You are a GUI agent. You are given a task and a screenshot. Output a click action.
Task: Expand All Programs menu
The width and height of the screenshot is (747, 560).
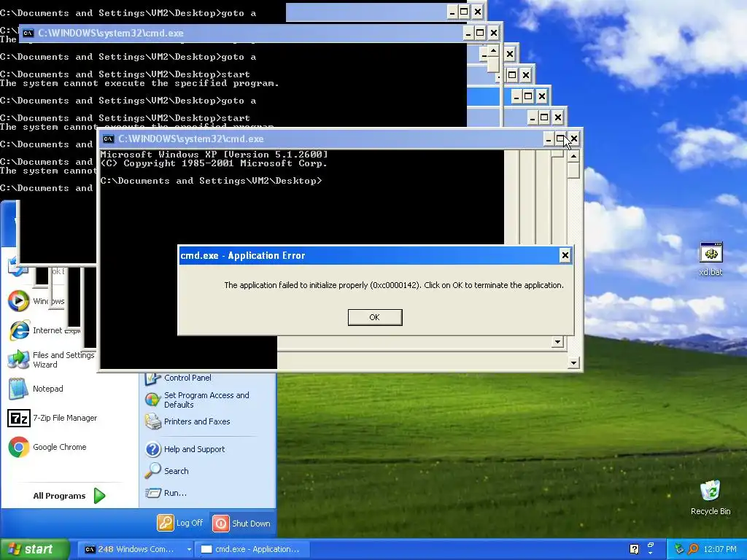69,496
